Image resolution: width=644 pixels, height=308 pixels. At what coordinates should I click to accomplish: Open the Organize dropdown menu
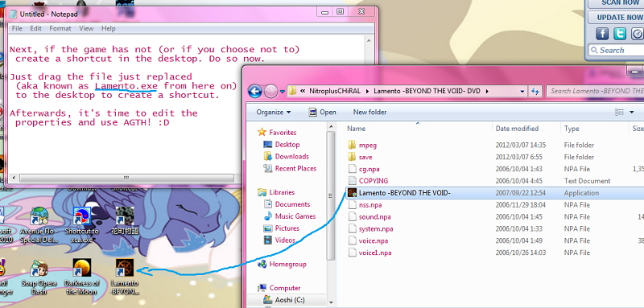273,112
